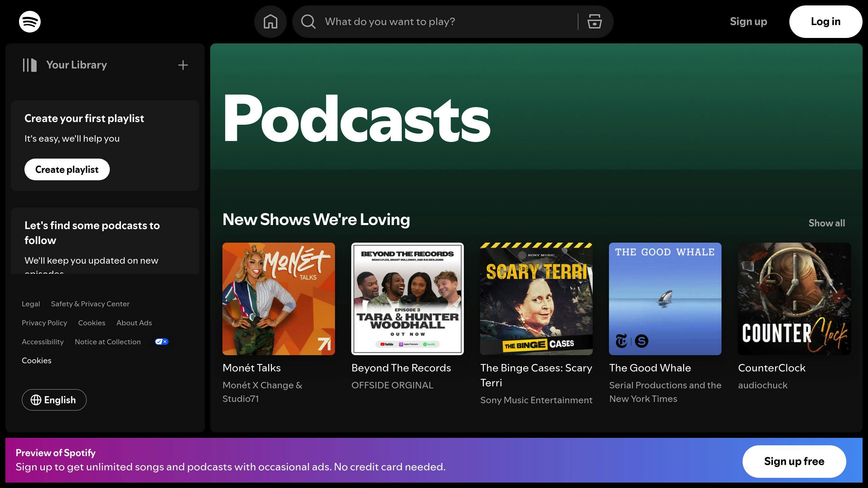This screenshot has height=488, width=868.
Task: Open Monét Talks cover art
Action: 279,299
